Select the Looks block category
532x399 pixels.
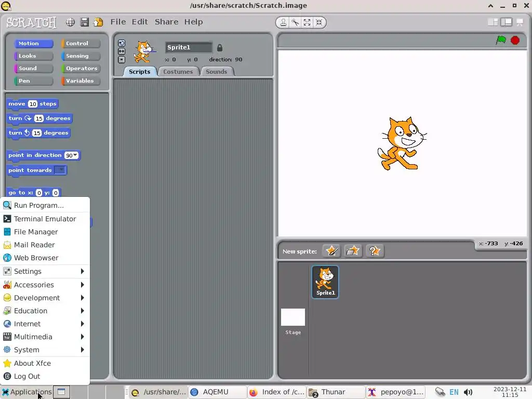pos(34,56)
